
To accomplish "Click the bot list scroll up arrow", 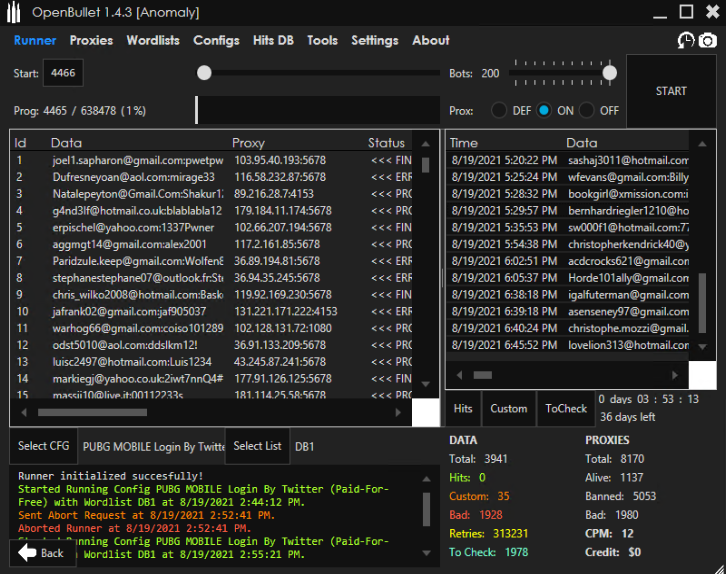I will [426, 144].
